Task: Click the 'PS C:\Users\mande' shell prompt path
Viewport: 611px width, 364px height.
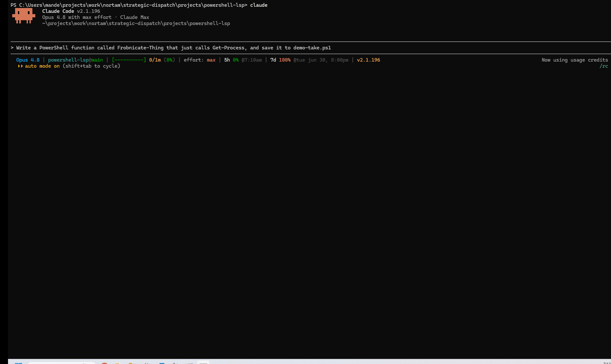Action: click(x=129, y=5)
